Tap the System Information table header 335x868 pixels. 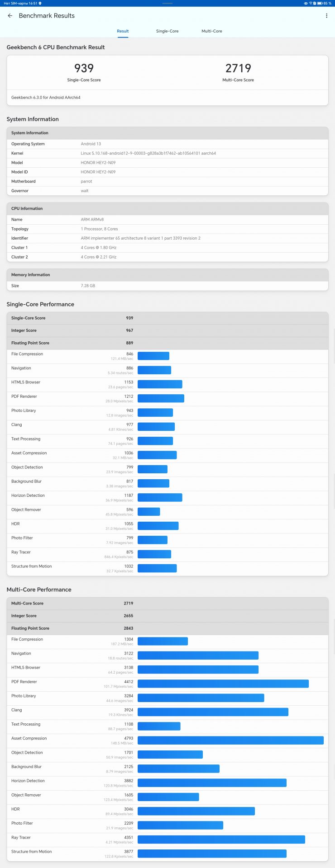(167, 133)
